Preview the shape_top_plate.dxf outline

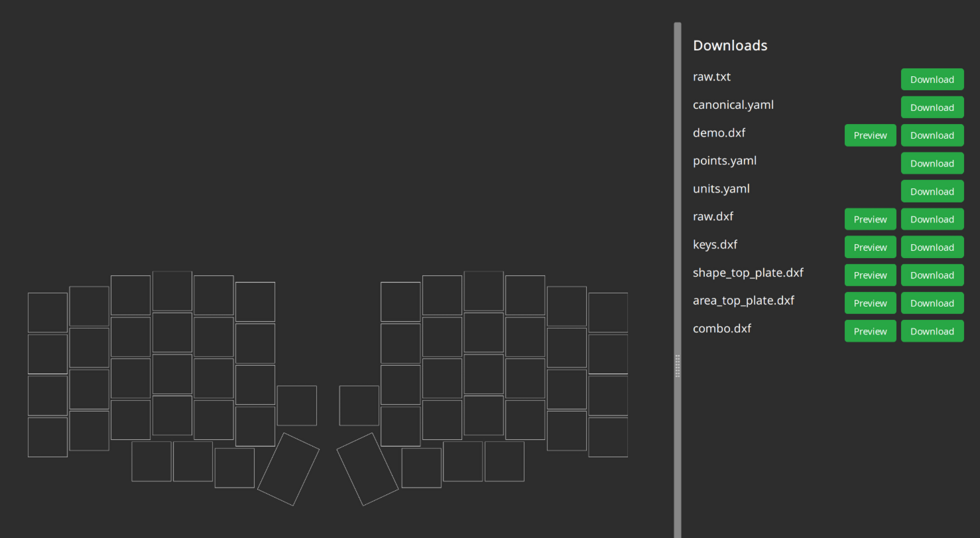click(x=870, y=275)
